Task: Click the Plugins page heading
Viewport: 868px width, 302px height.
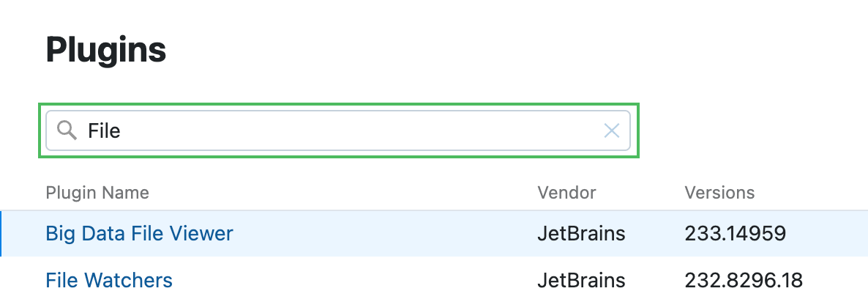Action: click(x=106, y=50)
